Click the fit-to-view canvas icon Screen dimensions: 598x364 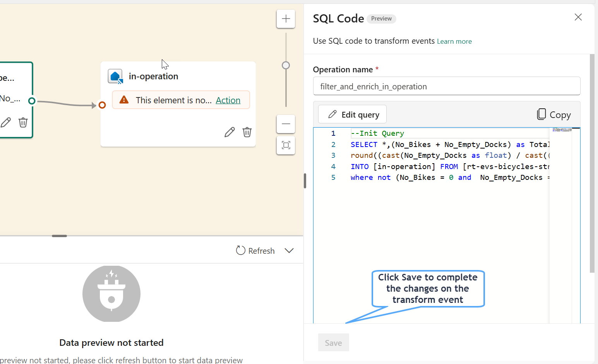pyautogui.click(x=286, y=145)
